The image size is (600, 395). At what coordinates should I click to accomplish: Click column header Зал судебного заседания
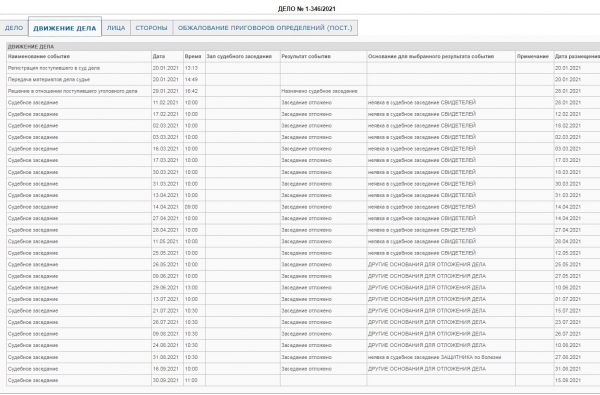[x=239, y=57]
